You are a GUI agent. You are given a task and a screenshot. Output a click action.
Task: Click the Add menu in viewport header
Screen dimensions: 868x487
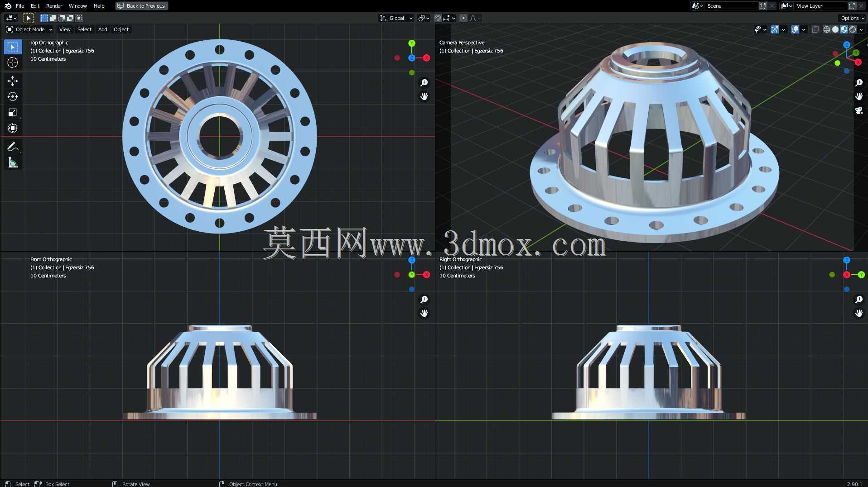coord(103,29)
